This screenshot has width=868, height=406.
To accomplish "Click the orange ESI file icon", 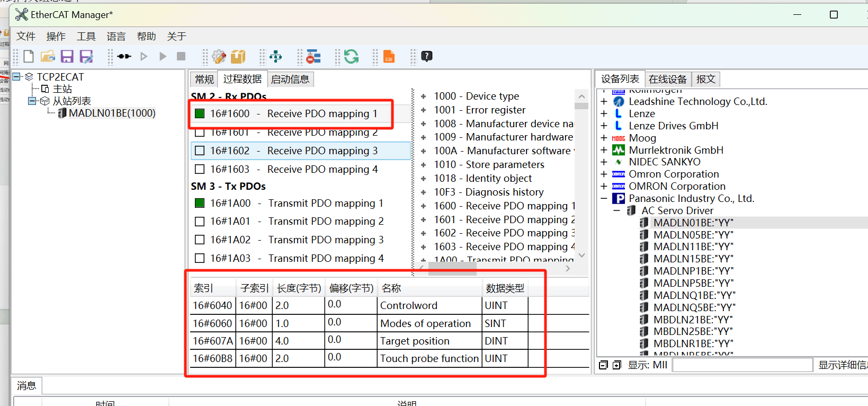I will click(x=389, y=56).
